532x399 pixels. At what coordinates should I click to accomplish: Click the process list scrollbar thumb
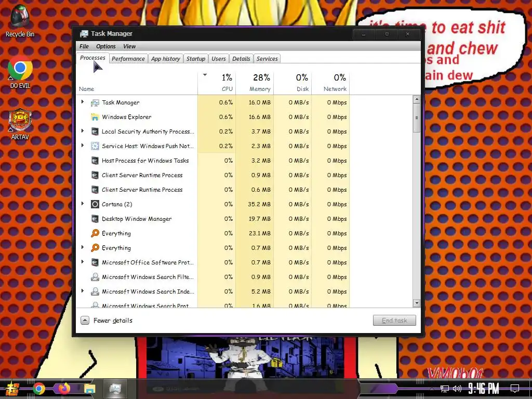[x=417, y=118]
